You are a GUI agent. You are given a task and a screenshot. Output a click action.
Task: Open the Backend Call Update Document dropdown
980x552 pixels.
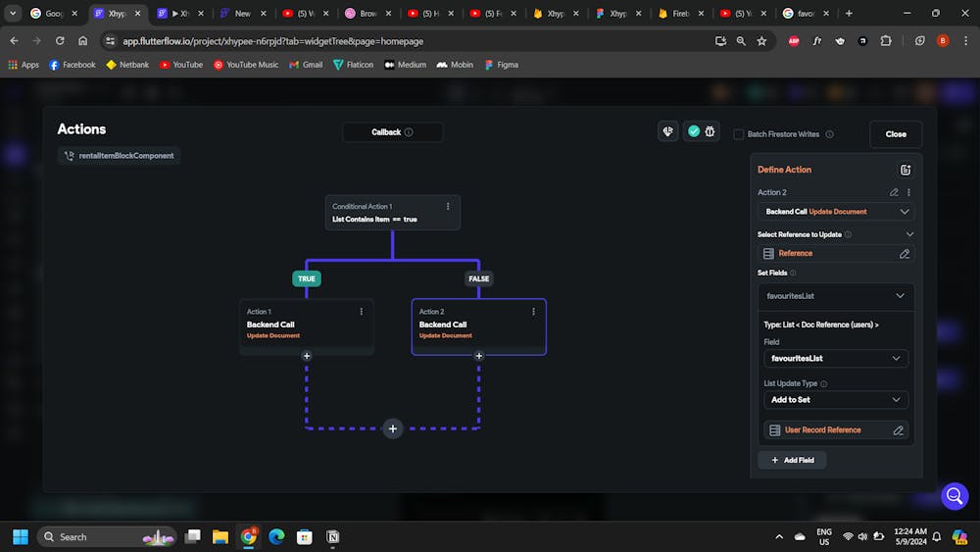[836, 212]
